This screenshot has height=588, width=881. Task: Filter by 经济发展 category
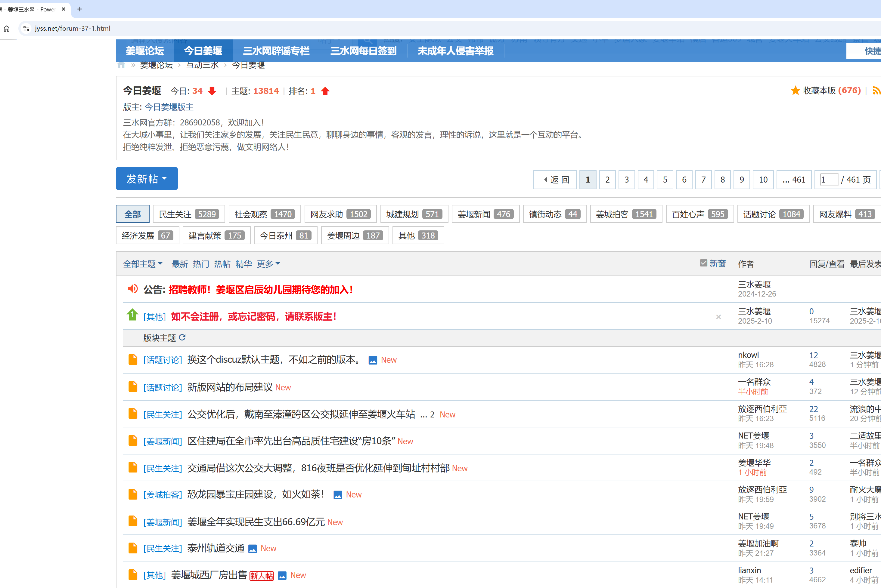point(147,236)
